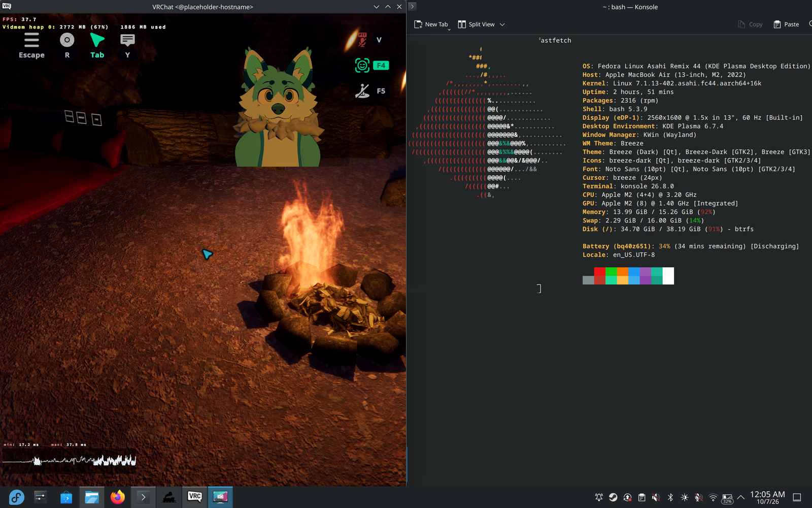The image size is (812, 508).
Task: Click the Split View button in Konsole
Action: [476, 24]
